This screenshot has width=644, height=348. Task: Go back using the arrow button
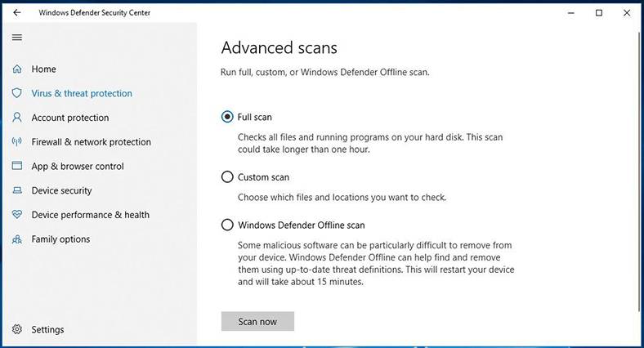pyautogui.click(x=17, y=13)
